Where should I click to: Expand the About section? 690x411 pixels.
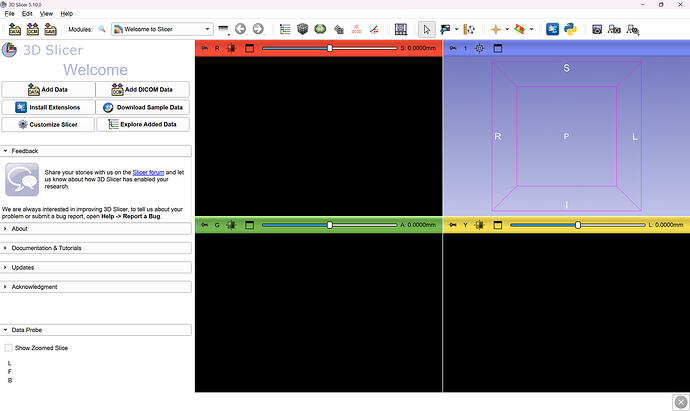click(x=96, y=229)
